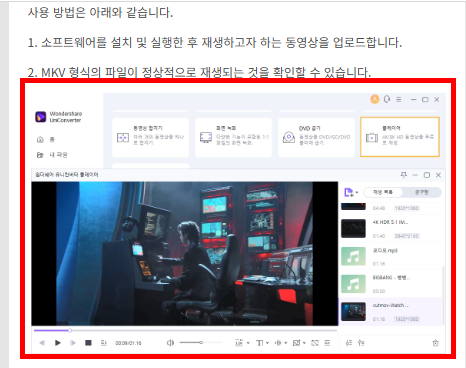
Task: Toggle the playlist panel icon
Action: (327, 343)
